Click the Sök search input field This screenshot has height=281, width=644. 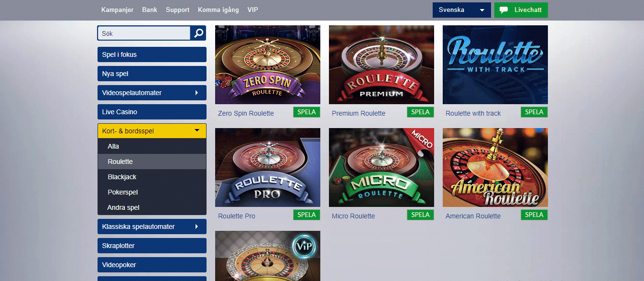click(x=144, y=33)
